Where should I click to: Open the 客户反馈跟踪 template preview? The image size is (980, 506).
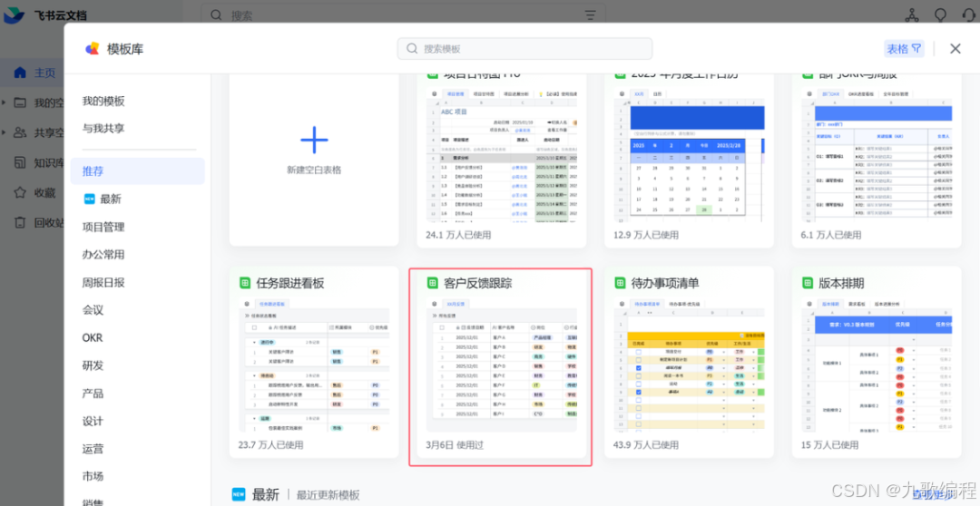(502, 363)
